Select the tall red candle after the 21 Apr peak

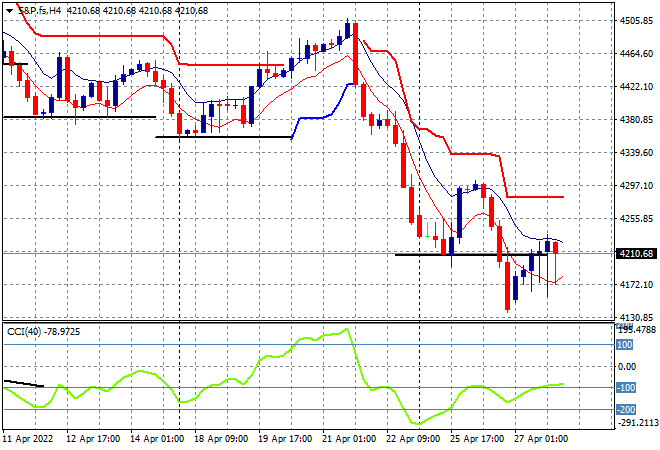coord(356,54)
